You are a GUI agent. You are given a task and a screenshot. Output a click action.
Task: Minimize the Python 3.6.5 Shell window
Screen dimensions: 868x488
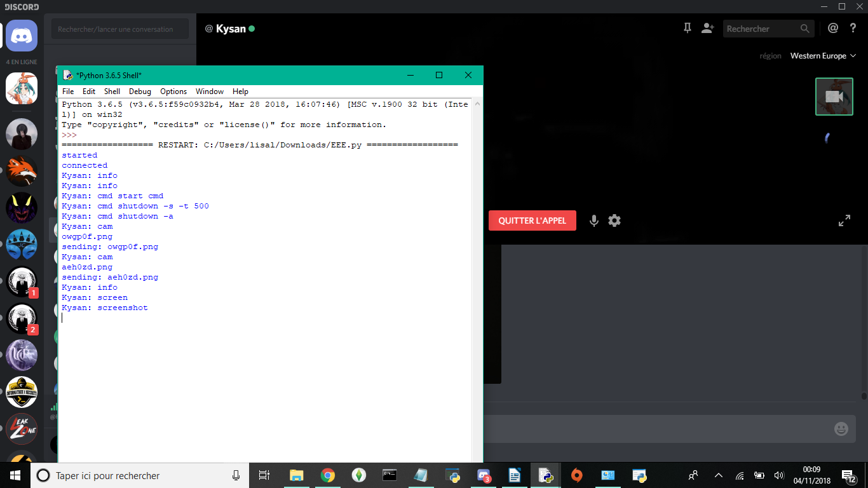pyautogui.click(x=409, y=75)
